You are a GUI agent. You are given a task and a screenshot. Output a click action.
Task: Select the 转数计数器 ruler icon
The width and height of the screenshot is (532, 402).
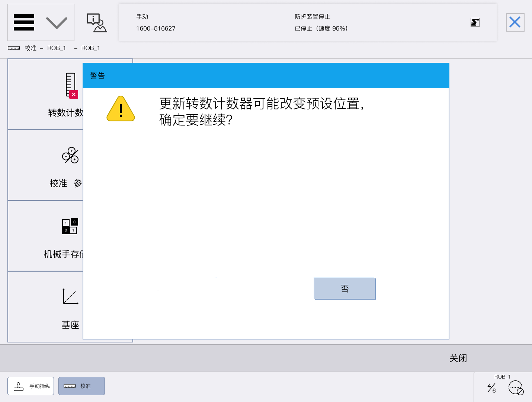pos(71,85)
